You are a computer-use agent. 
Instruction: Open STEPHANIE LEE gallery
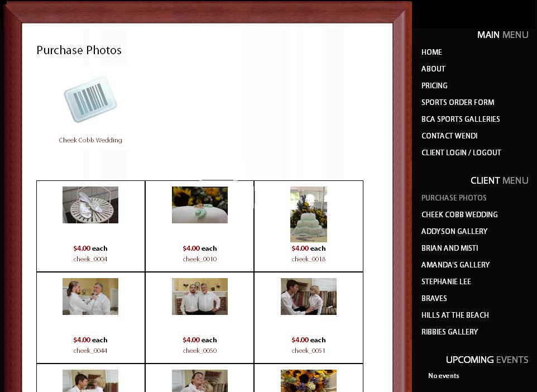(x=446, y=281)
